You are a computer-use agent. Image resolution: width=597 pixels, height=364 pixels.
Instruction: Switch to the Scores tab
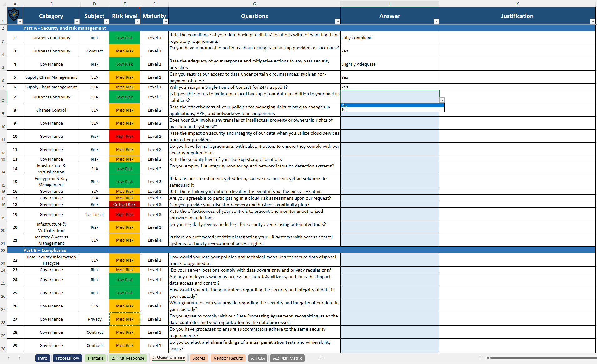[199, 358]
